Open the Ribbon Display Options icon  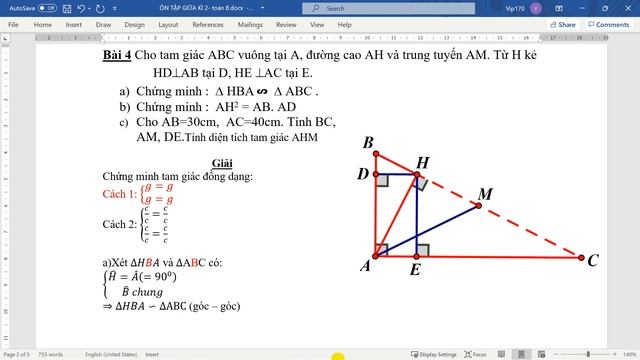559,8
